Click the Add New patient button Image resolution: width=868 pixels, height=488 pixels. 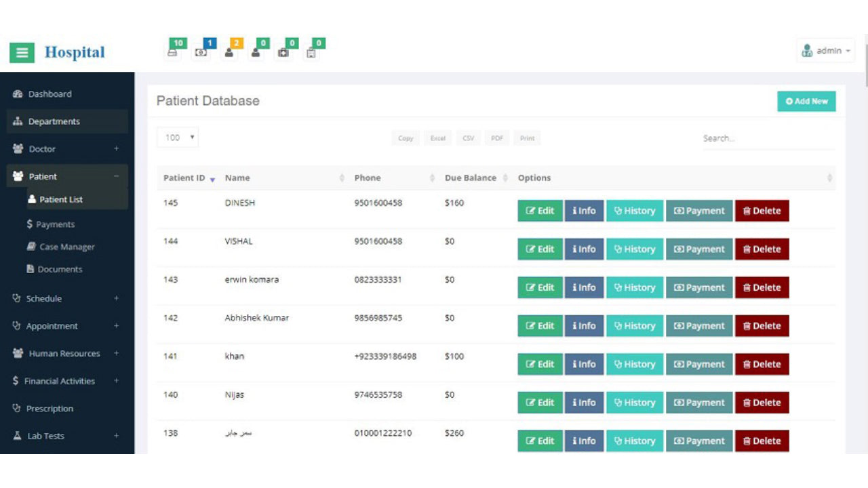pyautogui.click(x=806, y=101)
